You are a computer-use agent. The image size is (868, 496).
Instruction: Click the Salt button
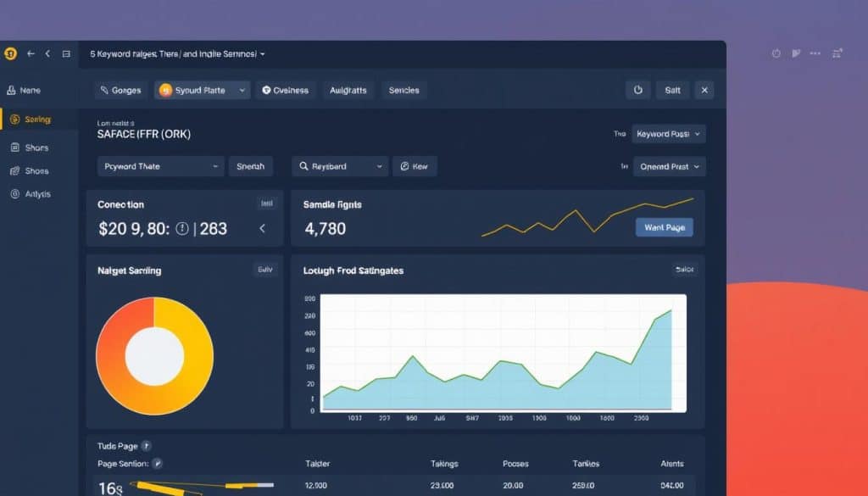[x=672, y=90]
